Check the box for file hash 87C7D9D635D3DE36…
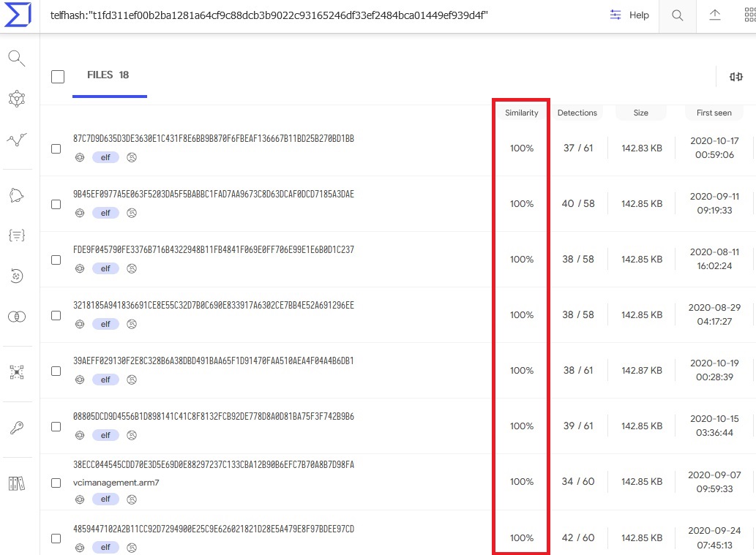The width and height of the screenshot is (756, 555). click(56, 148)
